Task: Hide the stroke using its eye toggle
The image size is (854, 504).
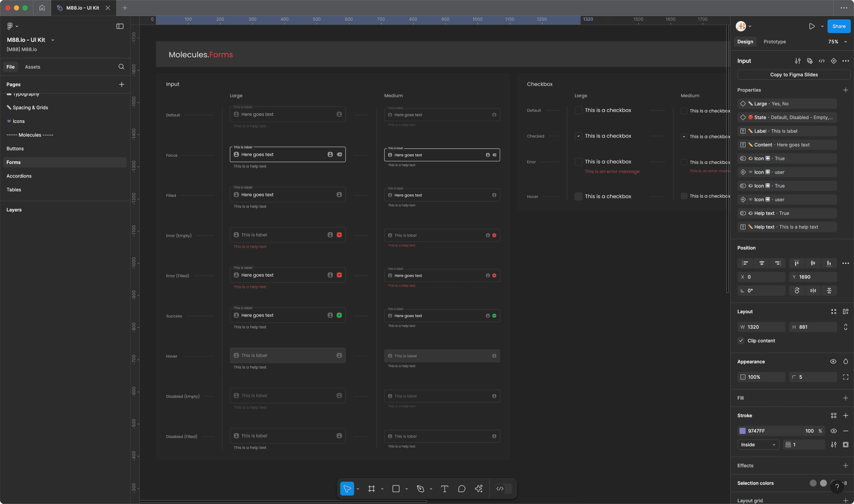Action: 834,431
